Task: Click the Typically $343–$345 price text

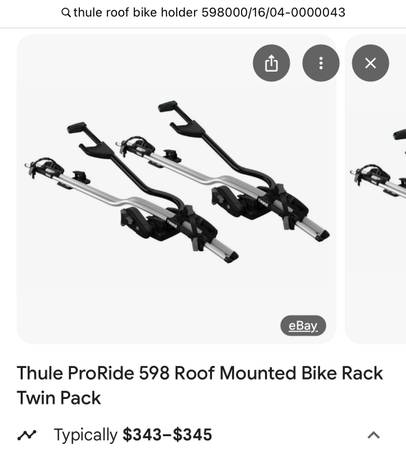Action: pos(133,435)
